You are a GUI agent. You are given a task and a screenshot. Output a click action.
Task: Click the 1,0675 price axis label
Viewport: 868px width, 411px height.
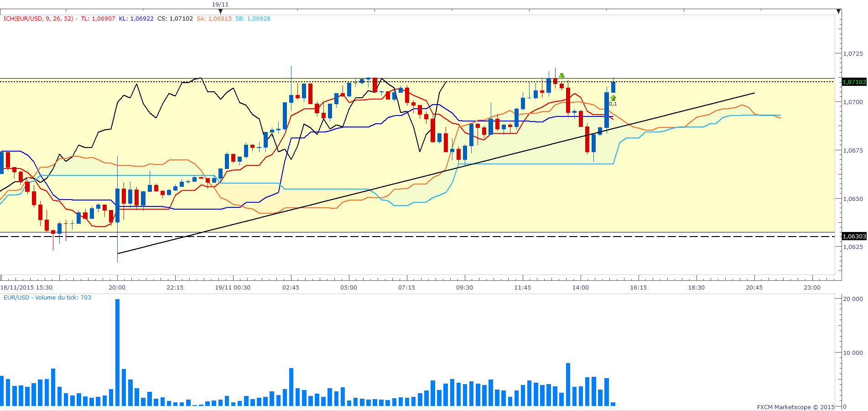click(853, 151)
